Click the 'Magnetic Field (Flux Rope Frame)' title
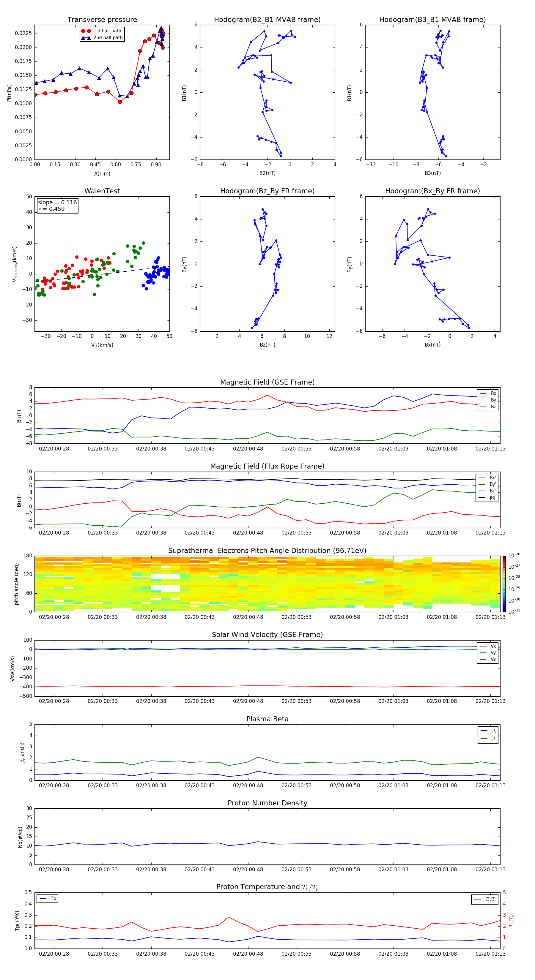535x980 pixels. click(267, 467)
